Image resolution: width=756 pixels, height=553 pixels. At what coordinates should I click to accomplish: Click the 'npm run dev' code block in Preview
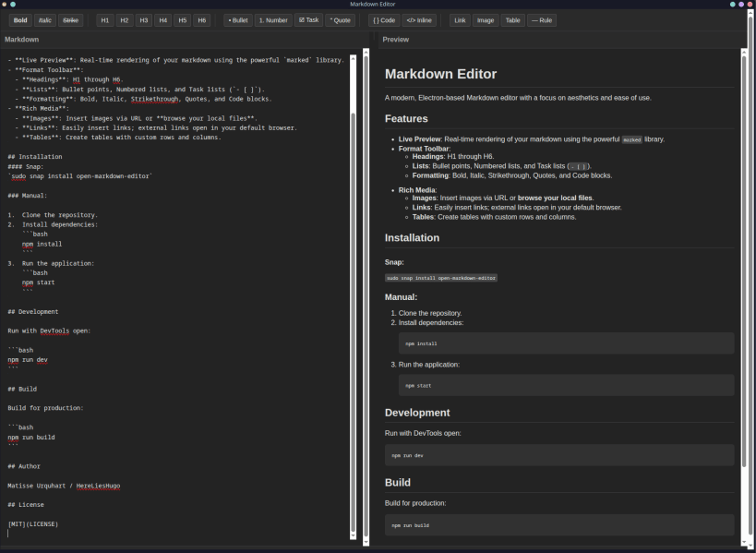pos(559,455)
